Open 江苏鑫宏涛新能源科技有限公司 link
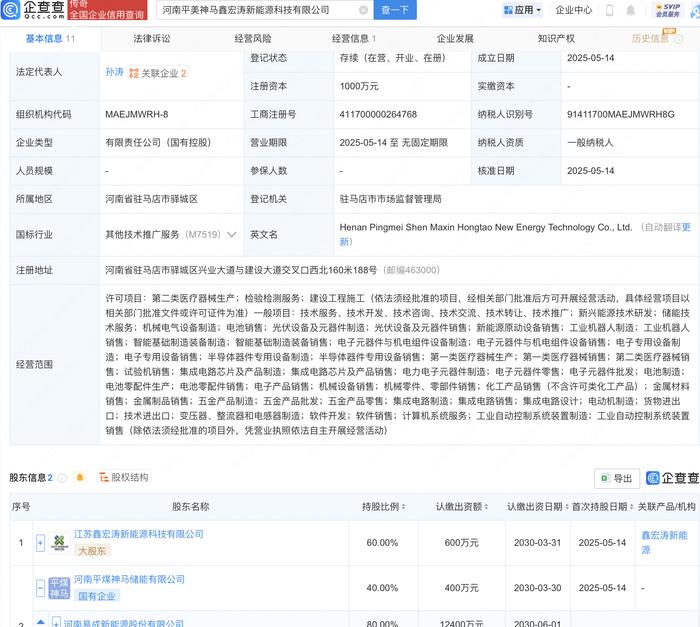The width and height of the screenshot is (700, 627). 138,534
